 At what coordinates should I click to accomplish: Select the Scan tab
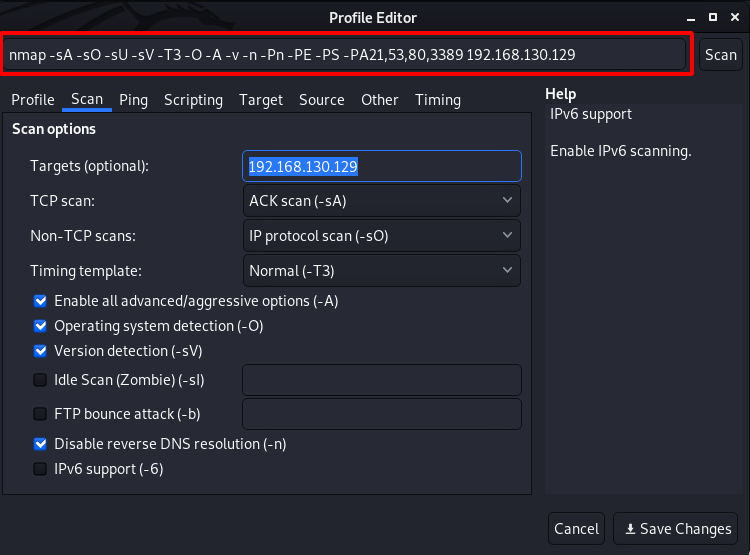tap(87, 100)
